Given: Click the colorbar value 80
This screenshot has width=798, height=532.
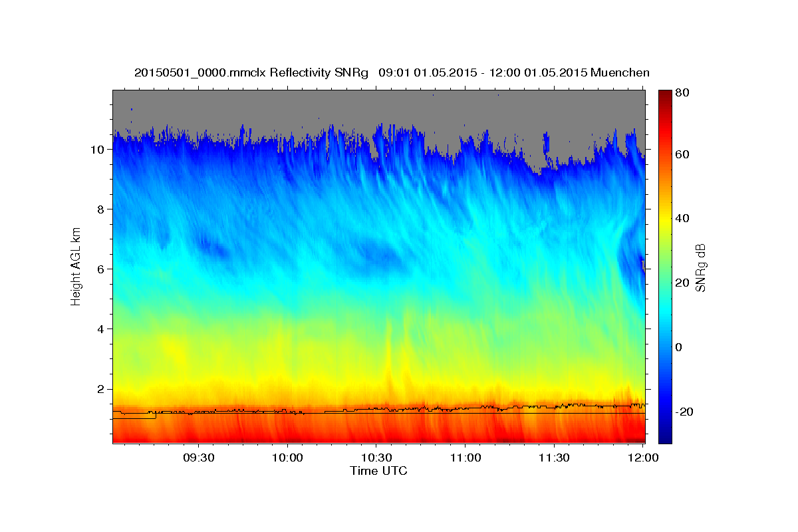Looking at the screenshot, I should click(x=682, y=93).
